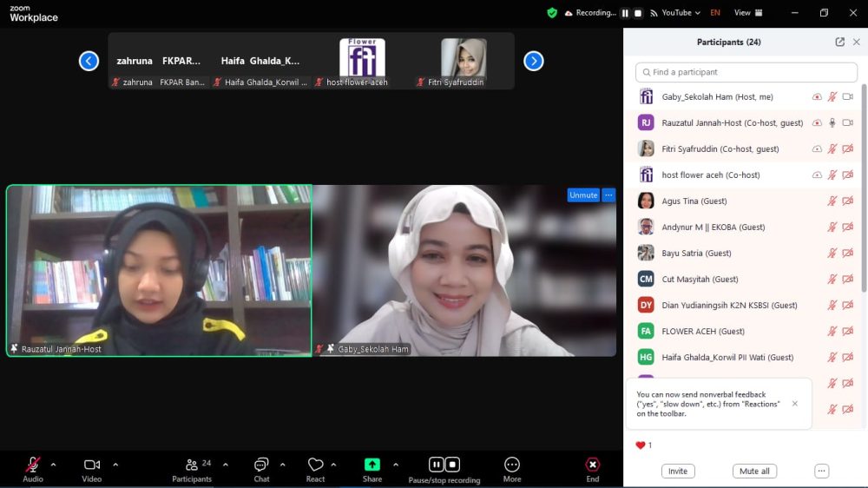Open the View layout menu
Viewport: 868px width, 488px height.
tap(747, 13)
